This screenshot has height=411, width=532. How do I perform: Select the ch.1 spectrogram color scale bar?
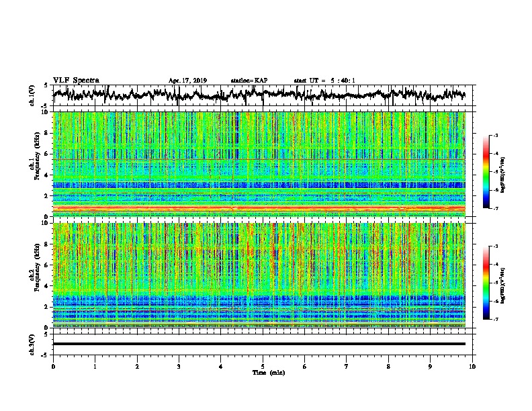click(486, 172)
